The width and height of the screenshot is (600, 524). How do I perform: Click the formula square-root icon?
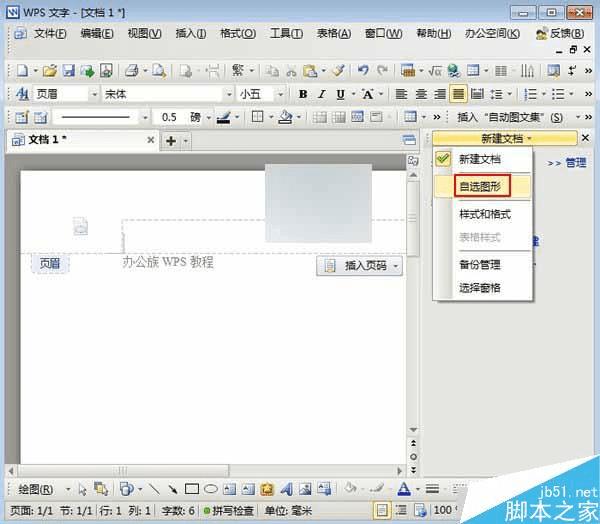pos(435,71)
